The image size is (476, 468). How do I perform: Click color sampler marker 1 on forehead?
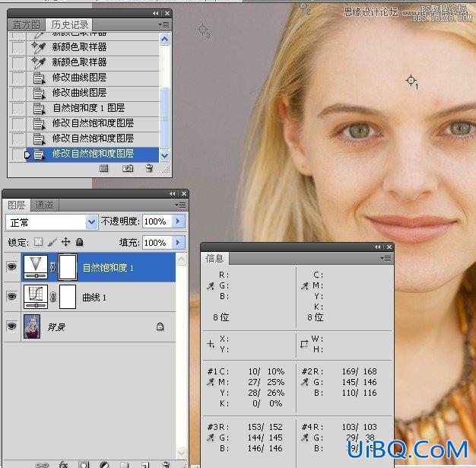point(411,80)
